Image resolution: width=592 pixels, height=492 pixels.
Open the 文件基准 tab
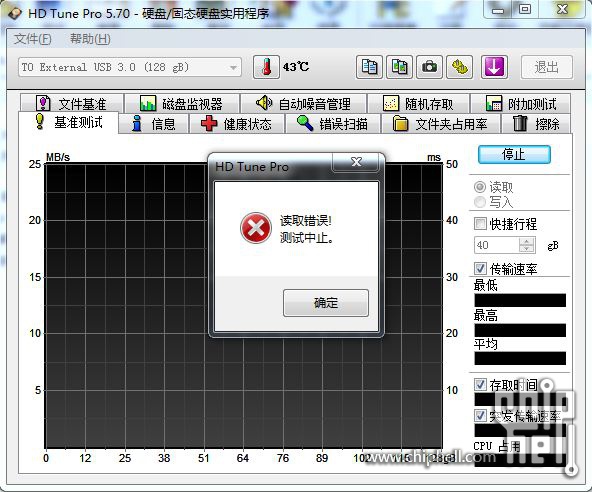pyautogui.click(x=72, y=103)
